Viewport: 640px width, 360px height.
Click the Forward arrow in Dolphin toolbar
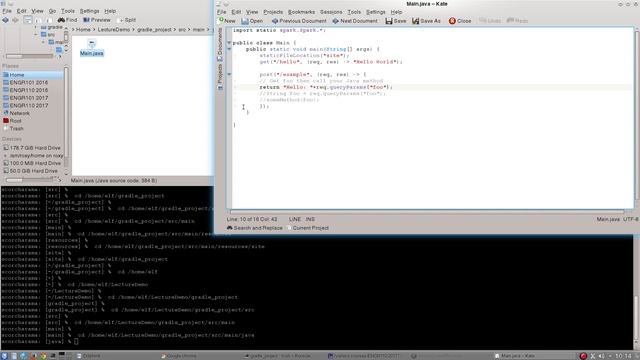point(15,20)
